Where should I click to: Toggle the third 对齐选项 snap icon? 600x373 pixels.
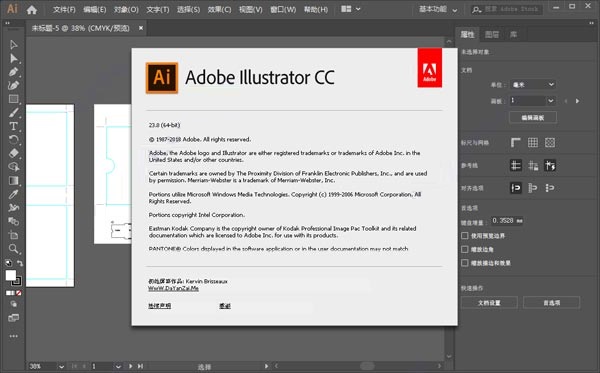click(x=550, y=188)
